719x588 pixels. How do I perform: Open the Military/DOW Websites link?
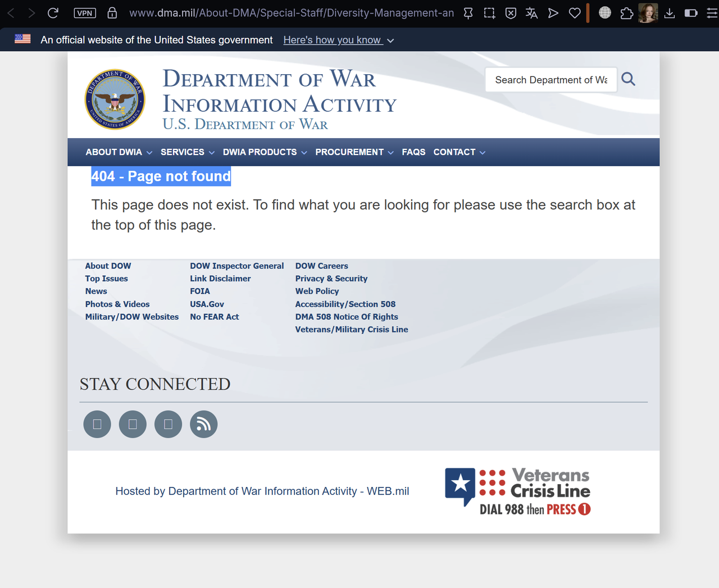(x=132, y=317)
